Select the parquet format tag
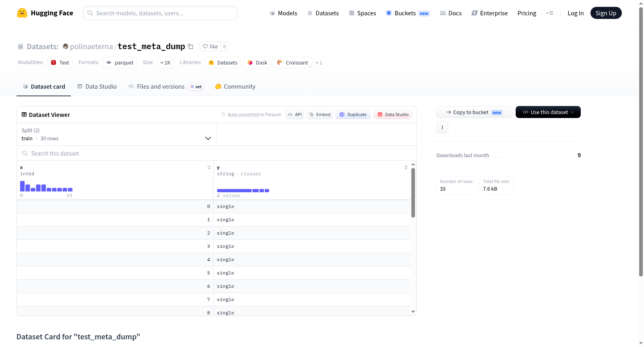This screenshot has width=644, height=347. tap(120, 62)
